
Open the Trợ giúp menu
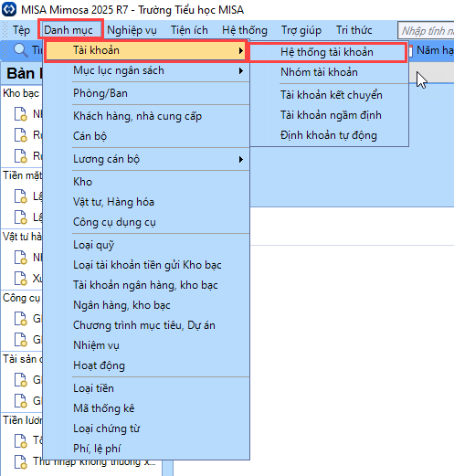pyautogui.click(x=301, y=30)
